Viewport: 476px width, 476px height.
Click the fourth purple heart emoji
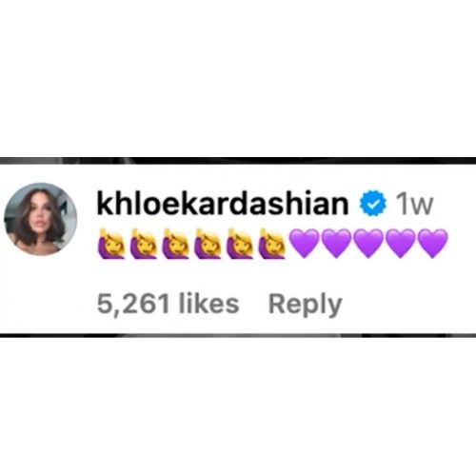[401, 244]
